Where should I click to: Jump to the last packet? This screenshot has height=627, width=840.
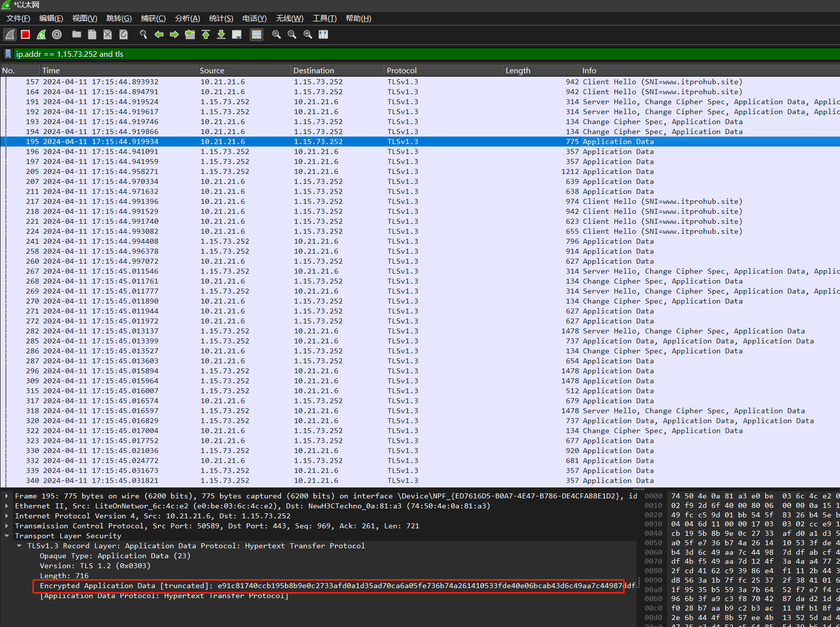[221, 34]
